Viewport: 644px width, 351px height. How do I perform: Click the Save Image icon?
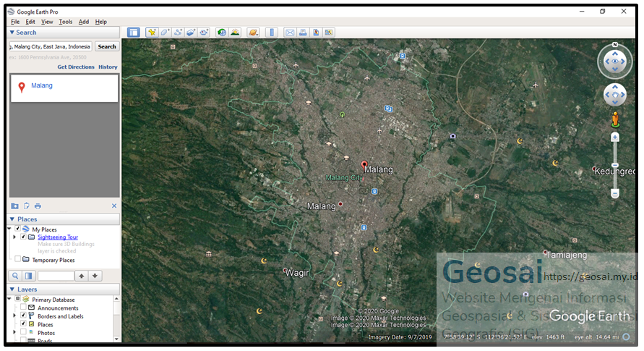[316, 33]
